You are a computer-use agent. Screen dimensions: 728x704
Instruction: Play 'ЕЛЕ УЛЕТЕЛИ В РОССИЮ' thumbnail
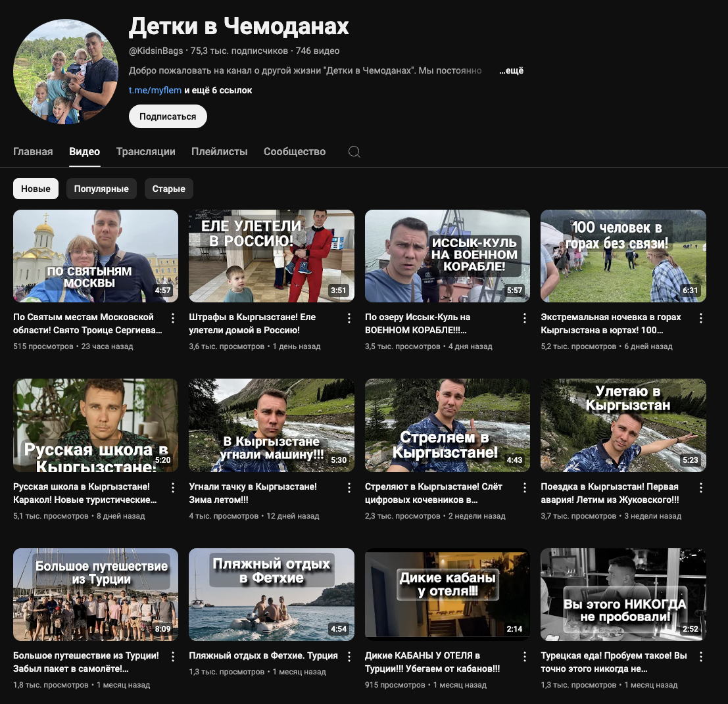click(x=272, y=256)
